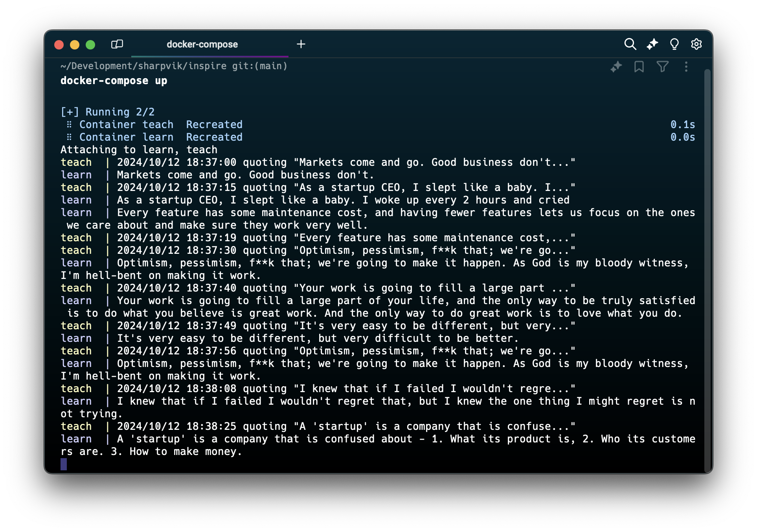
Task: Add a new tab with plus button
Action: click(301, 44)
